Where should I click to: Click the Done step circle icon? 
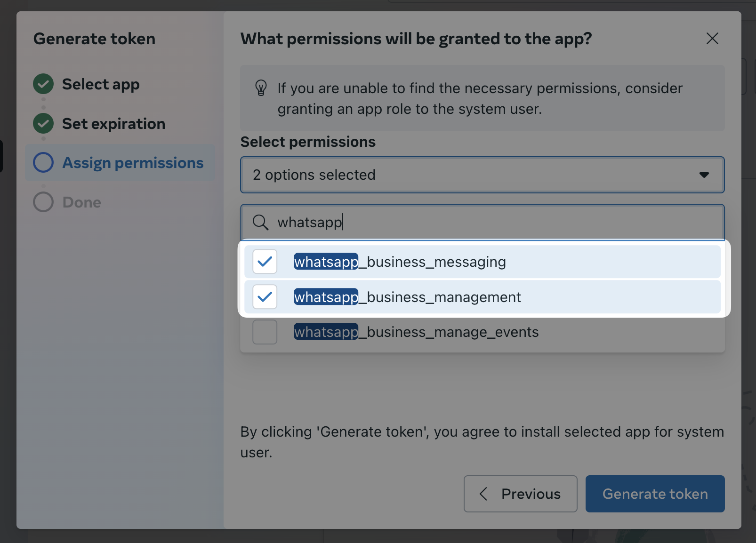coord(43,202)
